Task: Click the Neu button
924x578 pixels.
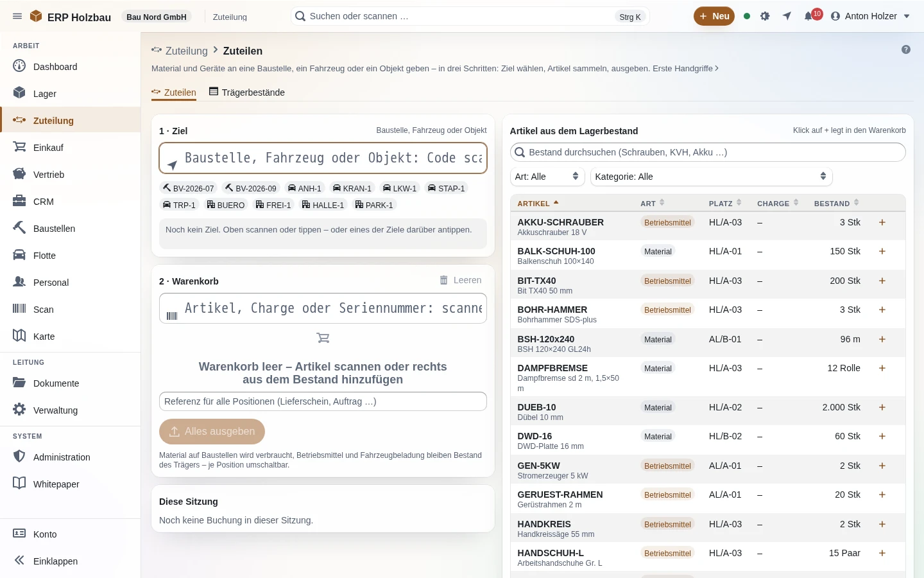Action: [714, 16]
